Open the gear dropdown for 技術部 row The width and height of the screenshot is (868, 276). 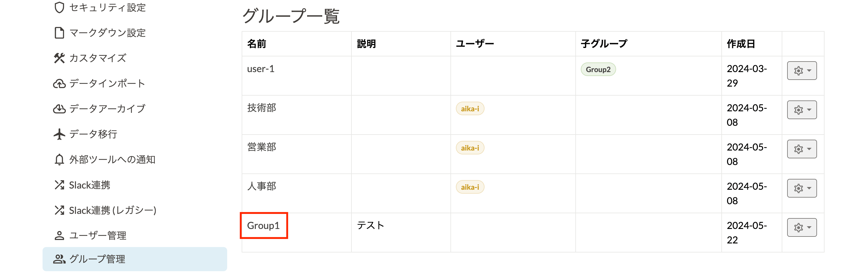[x=802, y=110]
